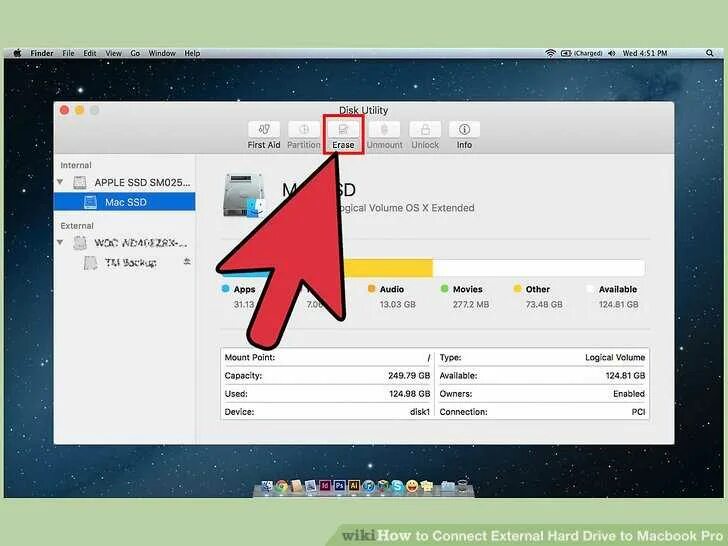Open the Help menu

coord(192,53)
